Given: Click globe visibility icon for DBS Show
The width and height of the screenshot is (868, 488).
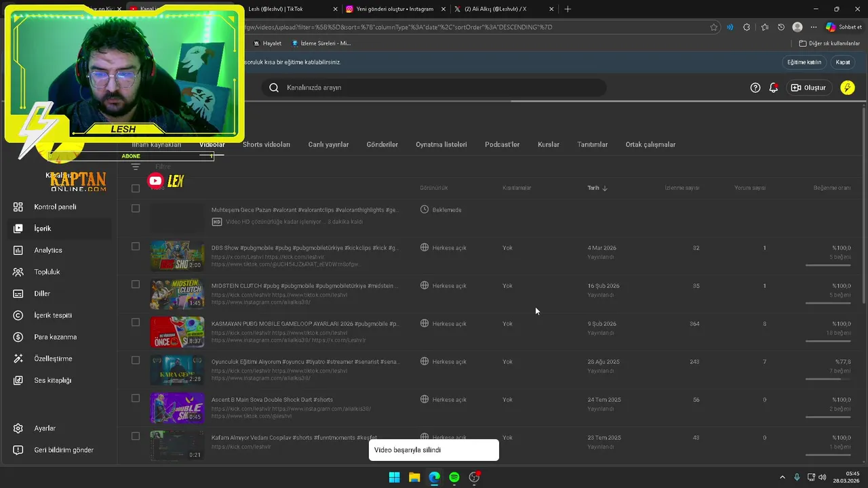Looking at the screenshot, I should [425, 247].
